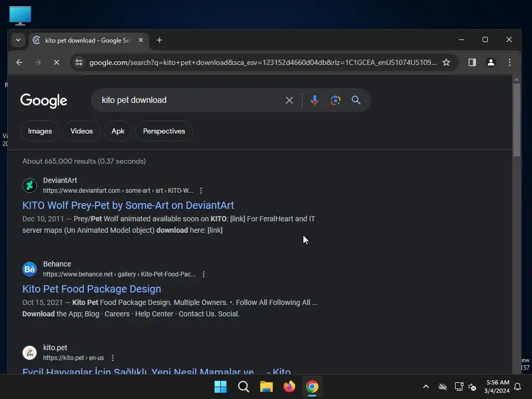Switch to Chrome in taskbar
The width and height of the screenshot is (532, 399).
[312, 387]
